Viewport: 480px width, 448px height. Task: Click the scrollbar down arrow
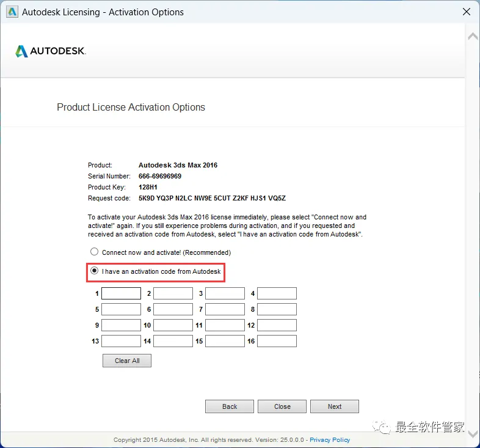point(473,434)
